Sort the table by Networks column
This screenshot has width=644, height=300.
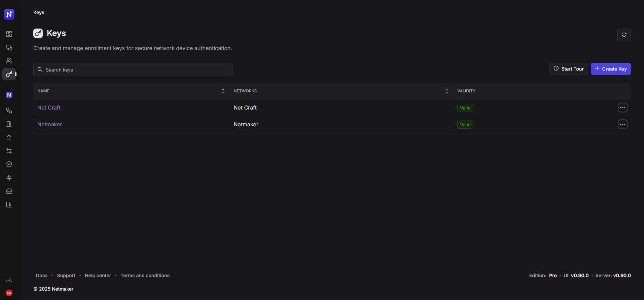point(446,91)
